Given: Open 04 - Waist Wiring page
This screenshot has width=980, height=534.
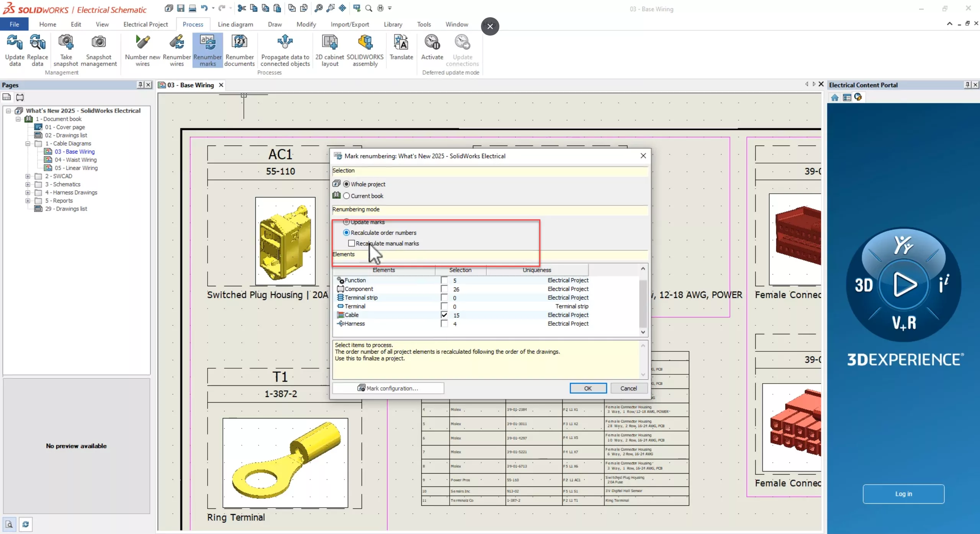Looking at the screenshot, I should point(75,160).
